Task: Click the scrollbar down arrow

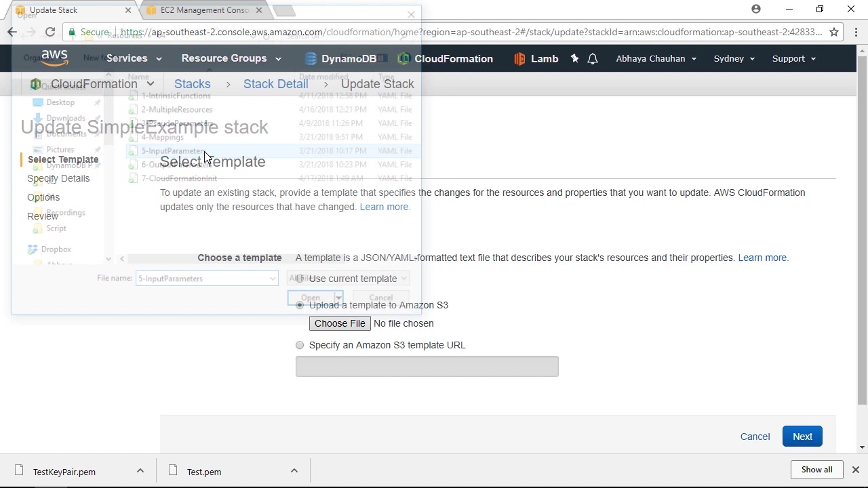Action: pos(862,447)
